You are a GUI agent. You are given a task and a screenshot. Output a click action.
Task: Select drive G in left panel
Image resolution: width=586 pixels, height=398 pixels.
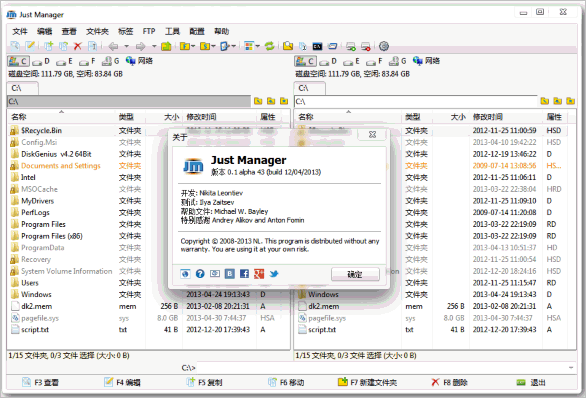click(111, 61)
